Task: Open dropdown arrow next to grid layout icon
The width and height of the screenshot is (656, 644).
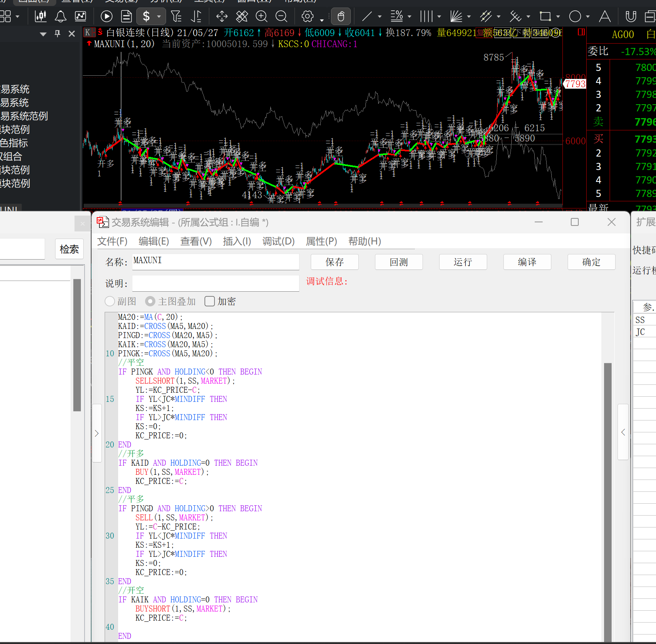Action: click(17, 17)
